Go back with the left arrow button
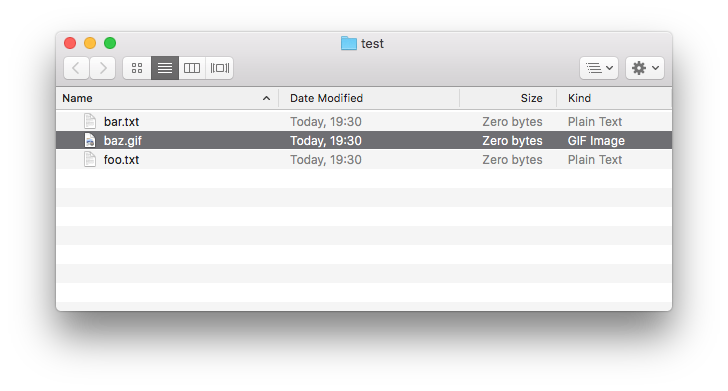The image size is (728, 391). click(x=76, y=68)
